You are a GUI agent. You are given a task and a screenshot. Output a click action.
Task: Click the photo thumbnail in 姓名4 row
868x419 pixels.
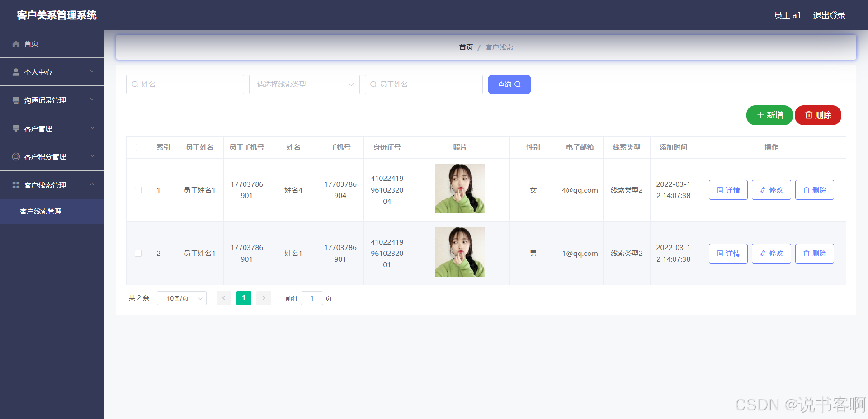coord(460,188)
